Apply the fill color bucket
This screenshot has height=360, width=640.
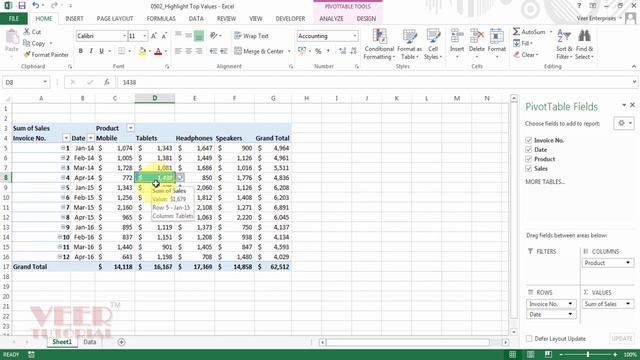point(142,51)
